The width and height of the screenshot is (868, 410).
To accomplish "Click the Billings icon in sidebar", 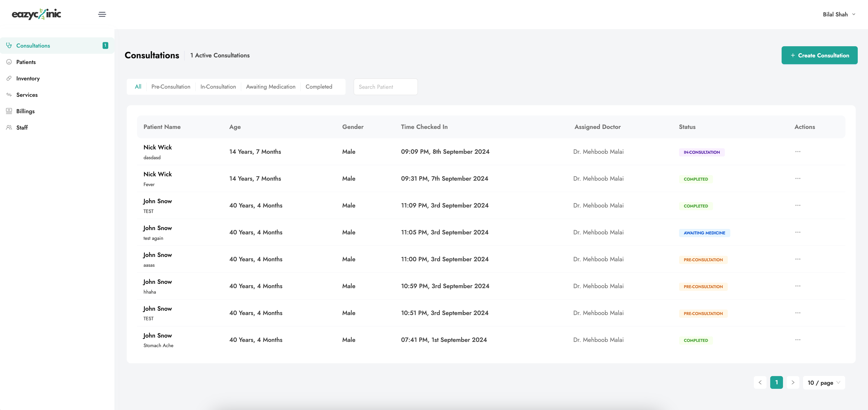I will tap(9, 111).
